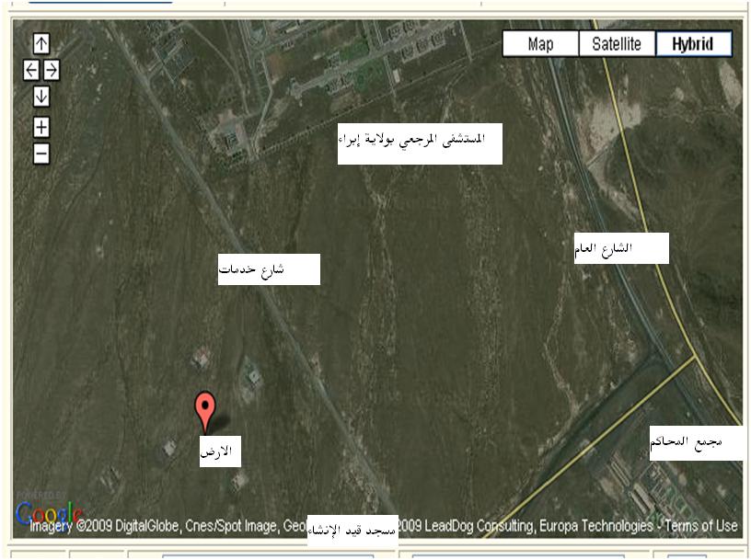The height and width of the screenshot is (560, 751).
Task: Click the مسجد قيد الإنشاء label
Action: 352,530
